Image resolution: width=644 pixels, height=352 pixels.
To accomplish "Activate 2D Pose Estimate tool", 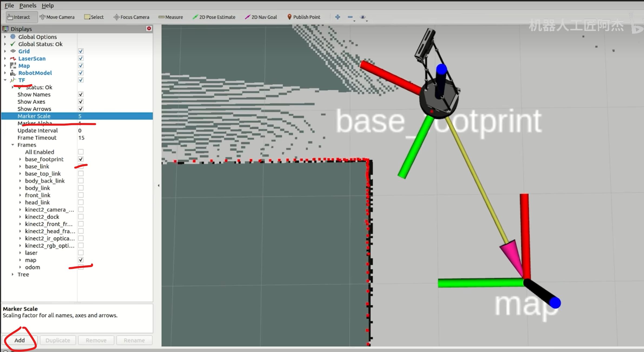I will tap(214, 17).
